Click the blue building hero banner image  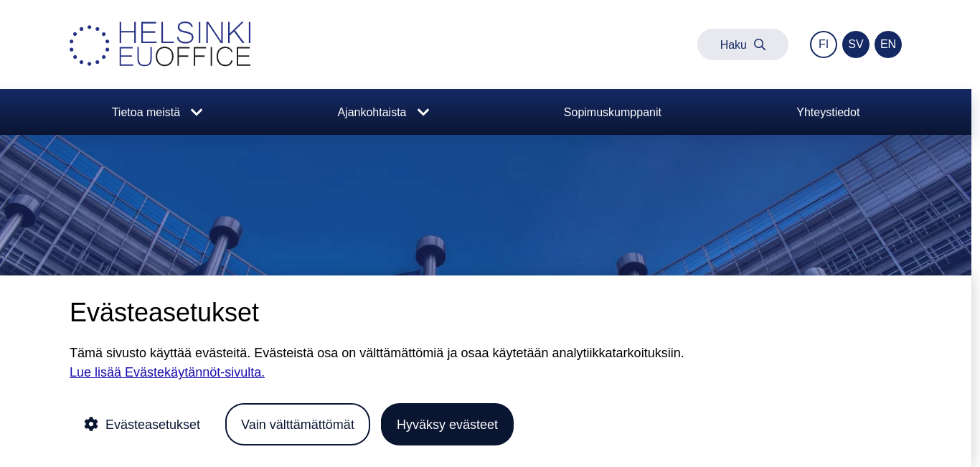[x=486, y=205]
